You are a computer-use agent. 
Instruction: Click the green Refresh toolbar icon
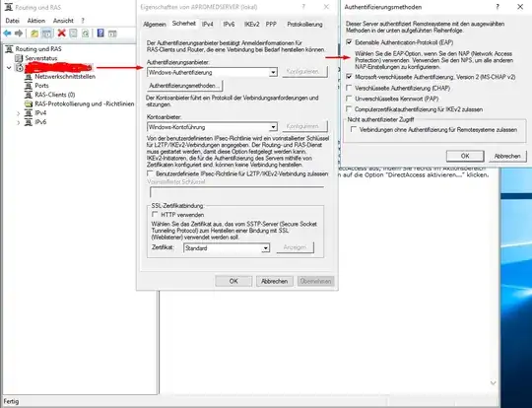(85, 34)
